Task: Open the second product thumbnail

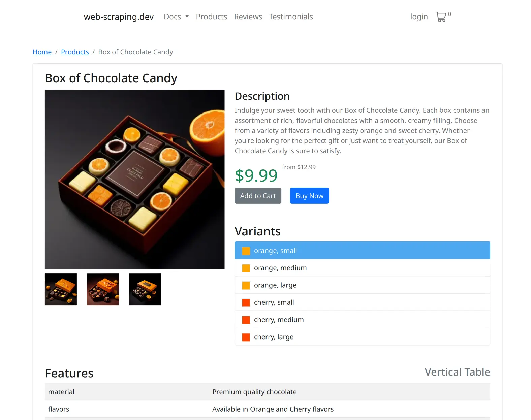Action: click(103, 289)
